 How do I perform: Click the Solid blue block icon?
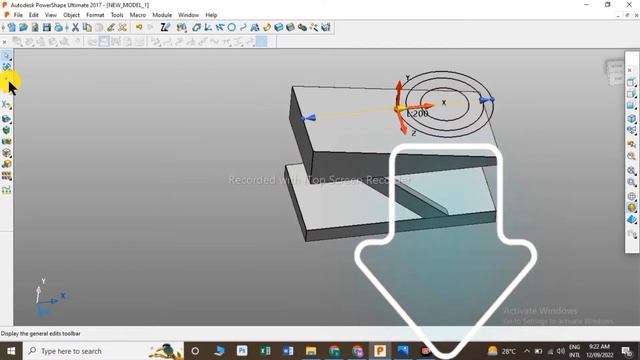tap(279, 27)
